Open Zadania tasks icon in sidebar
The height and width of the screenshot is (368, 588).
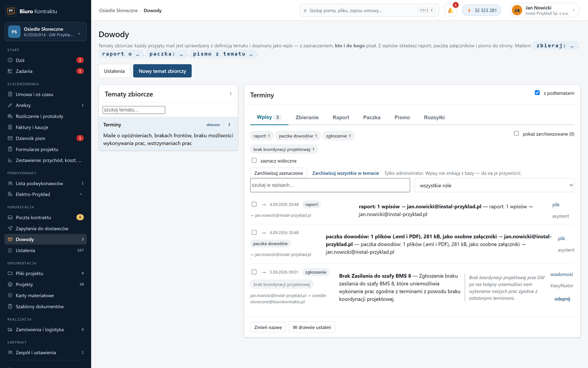click(x=10, y=71)
